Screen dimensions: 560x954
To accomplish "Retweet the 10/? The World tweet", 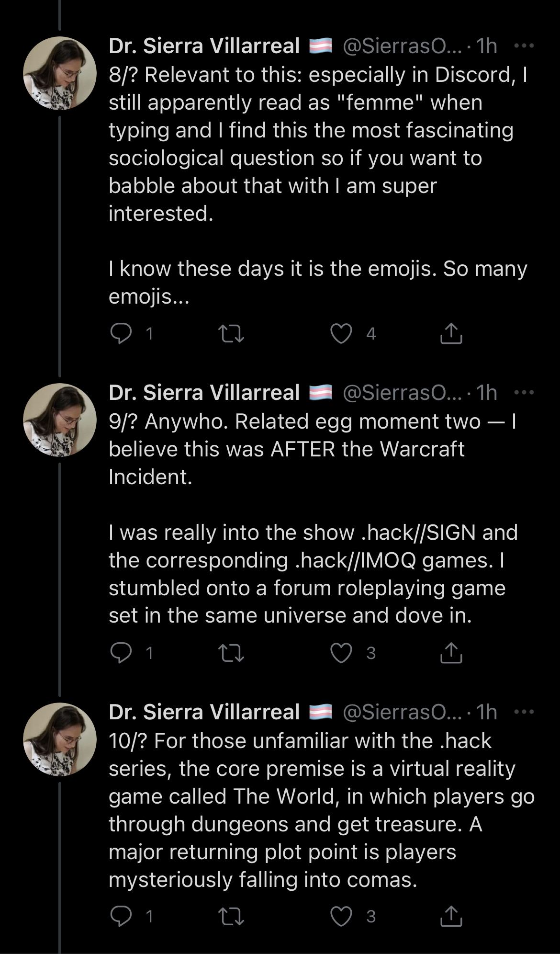I will pos(231,916).
